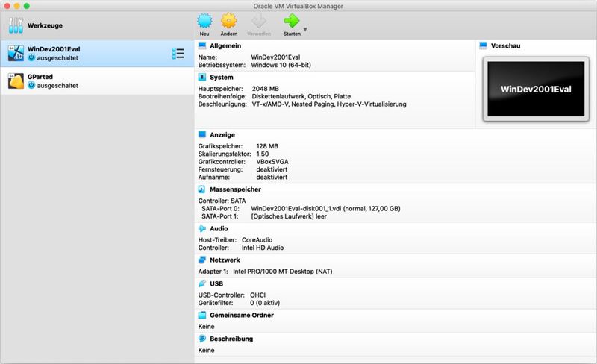
Task: Open the Beschreibung section header
Action: [x=231, y=339]
